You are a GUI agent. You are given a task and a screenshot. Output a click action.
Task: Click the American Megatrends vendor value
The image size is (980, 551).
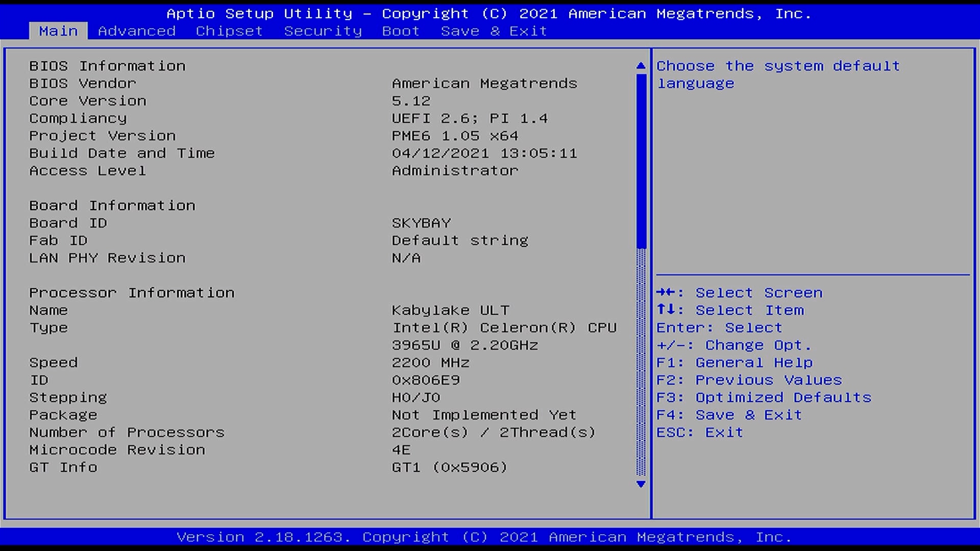[484, 83]
